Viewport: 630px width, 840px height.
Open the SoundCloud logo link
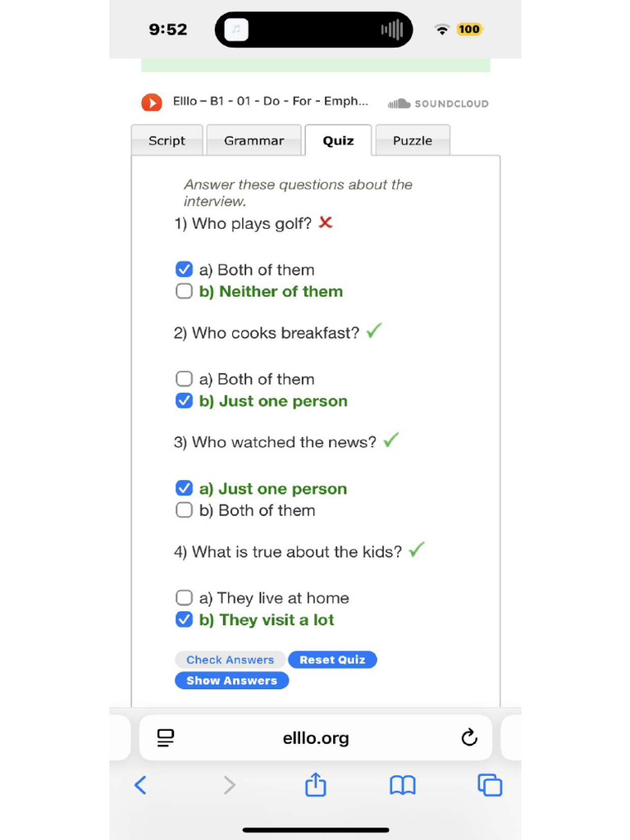point(438,103)
